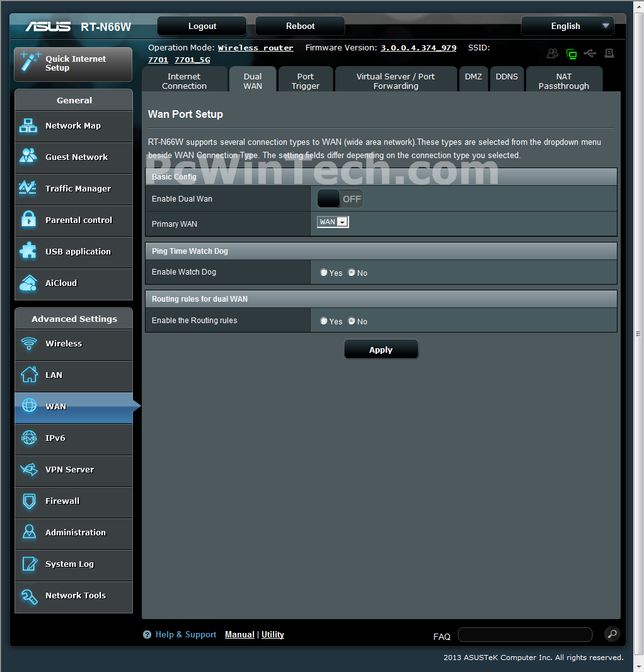Open the NAT Passthrough tab
644x672 pixels.
[x=564, y=81]
